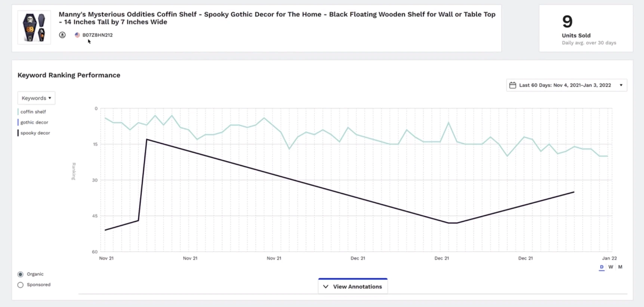Open the Last 60 Days date range dropdown
The height and width of the screenshot is (307, 644).
[567, 85]
